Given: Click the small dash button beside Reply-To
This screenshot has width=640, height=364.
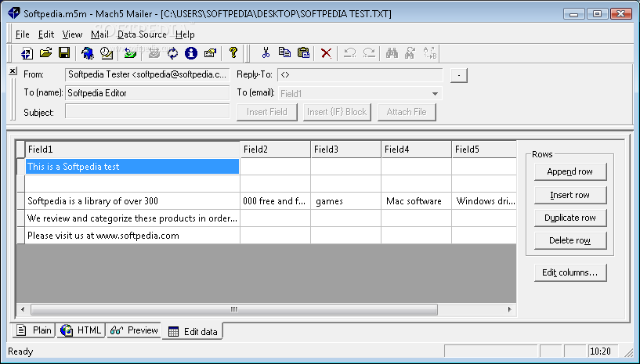Looking at the screenshot, I should [459, 75].
